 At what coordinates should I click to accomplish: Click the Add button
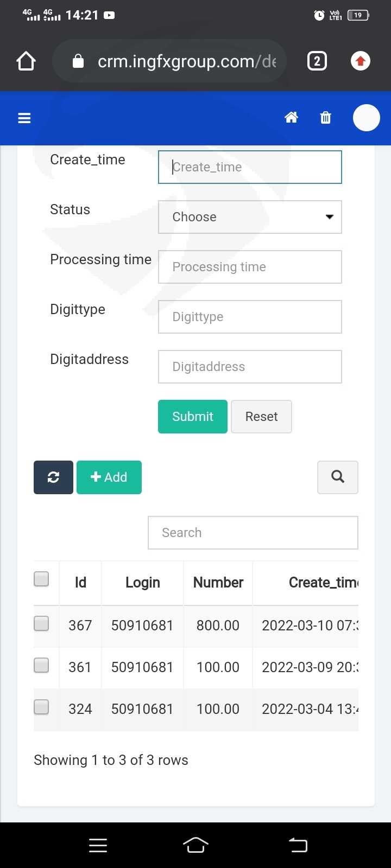pos(109,477)
